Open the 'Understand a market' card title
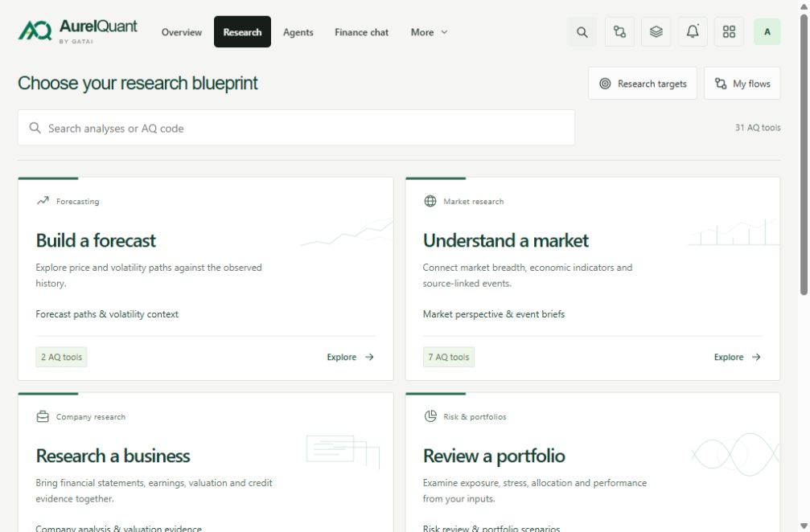The image size is (810, 532). point(506,240)
